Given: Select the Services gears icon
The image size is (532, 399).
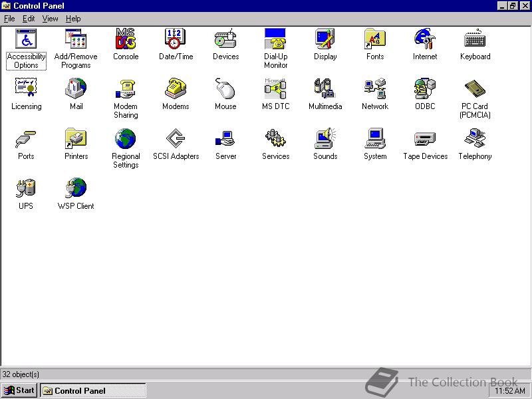Looking at the screenshot, I should pos(275,138).
